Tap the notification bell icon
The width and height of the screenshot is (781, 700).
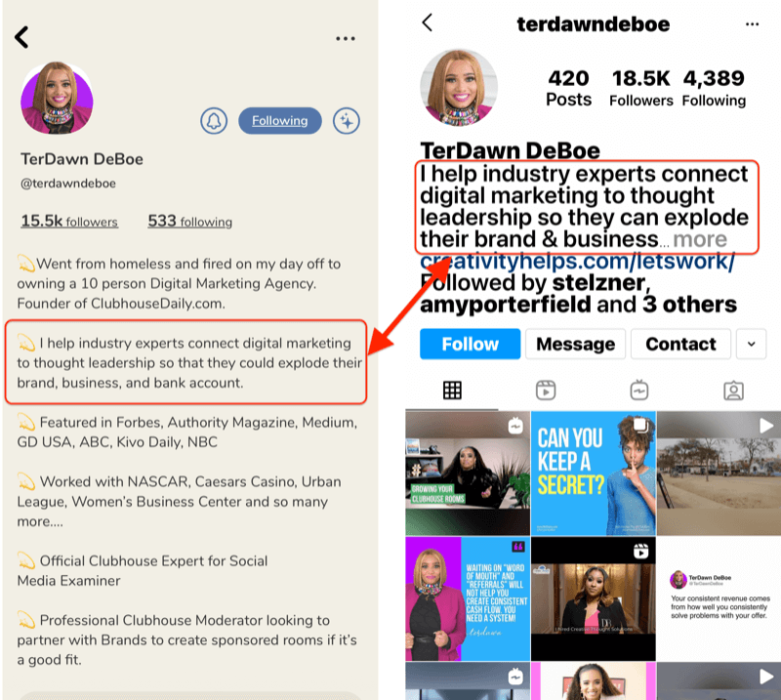tap(214, 120)
